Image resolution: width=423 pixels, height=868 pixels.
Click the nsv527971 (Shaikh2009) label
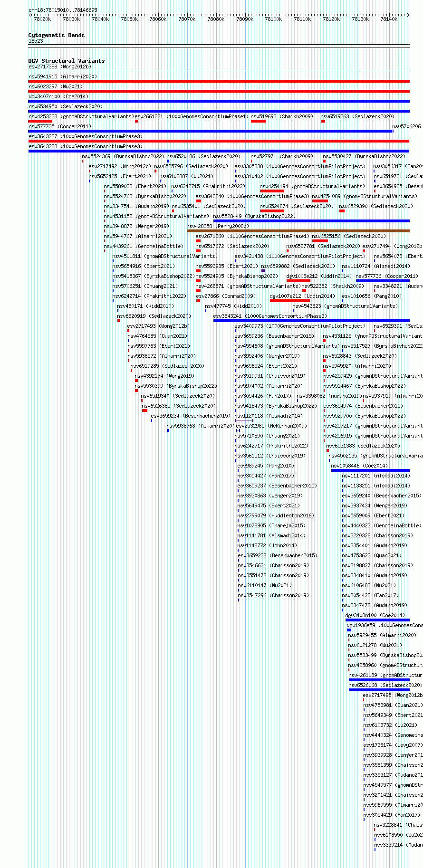(282, 157)
